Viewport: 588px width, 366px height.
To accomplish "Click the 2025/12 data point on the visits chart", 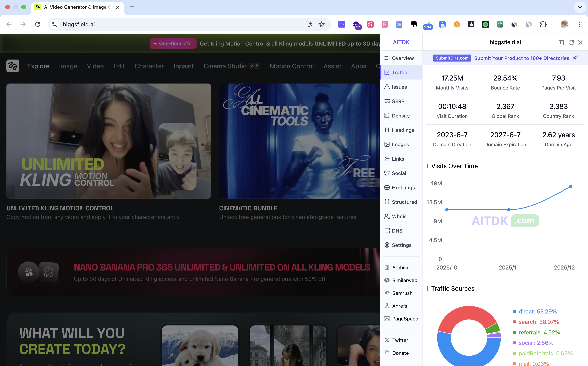I will 571,186.
